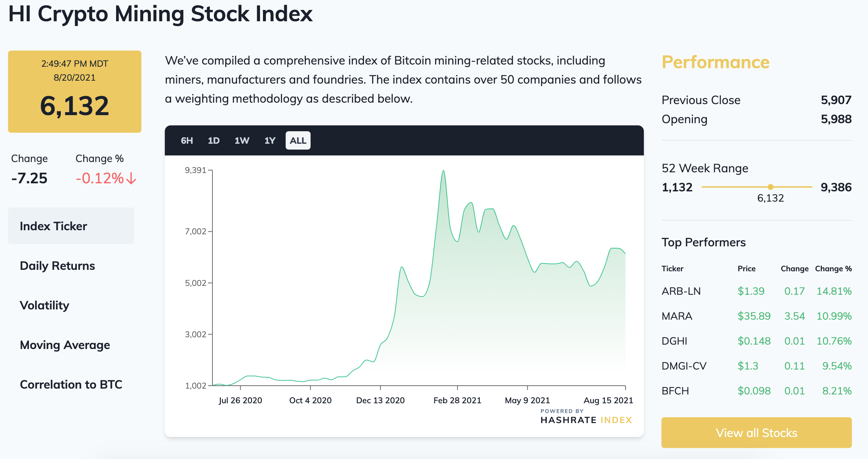The width and height of the screenshot is (868, 459).
Task: Select the 6H time range
Action: (x=187, y=140)
